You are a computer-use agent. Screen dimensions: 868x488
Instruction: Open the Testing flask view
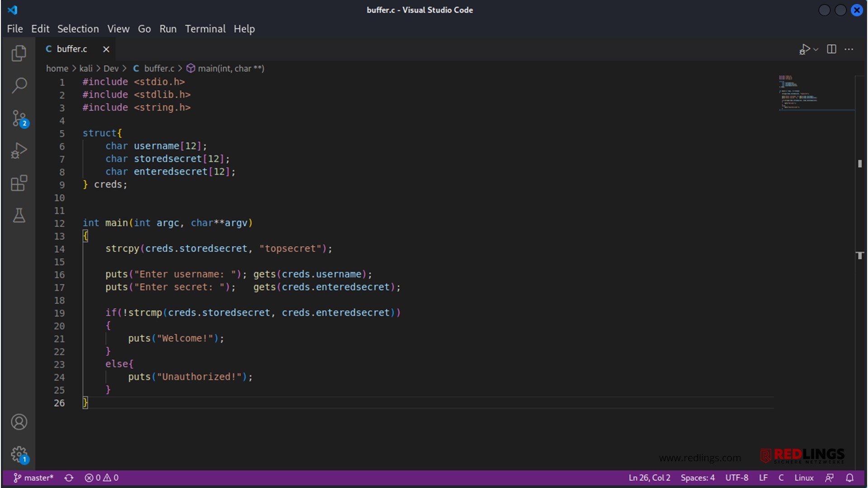coord(19,216)
